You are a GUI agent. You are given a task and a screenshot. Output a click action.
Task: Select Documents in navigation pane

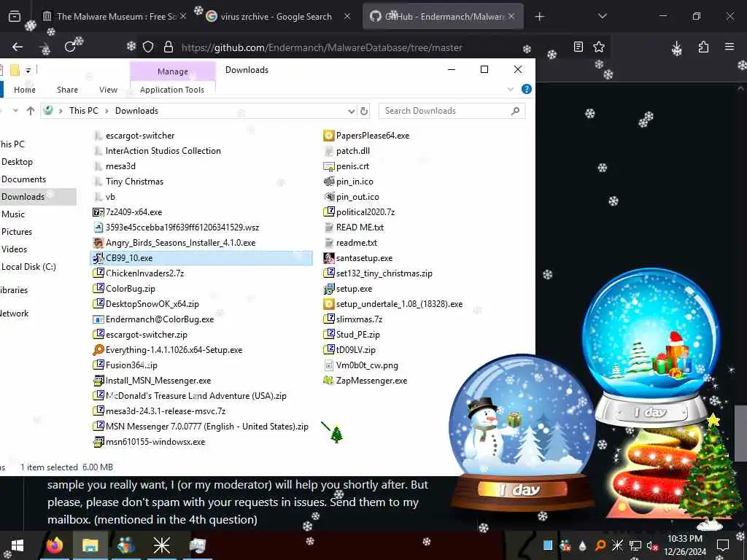(24, 179)
